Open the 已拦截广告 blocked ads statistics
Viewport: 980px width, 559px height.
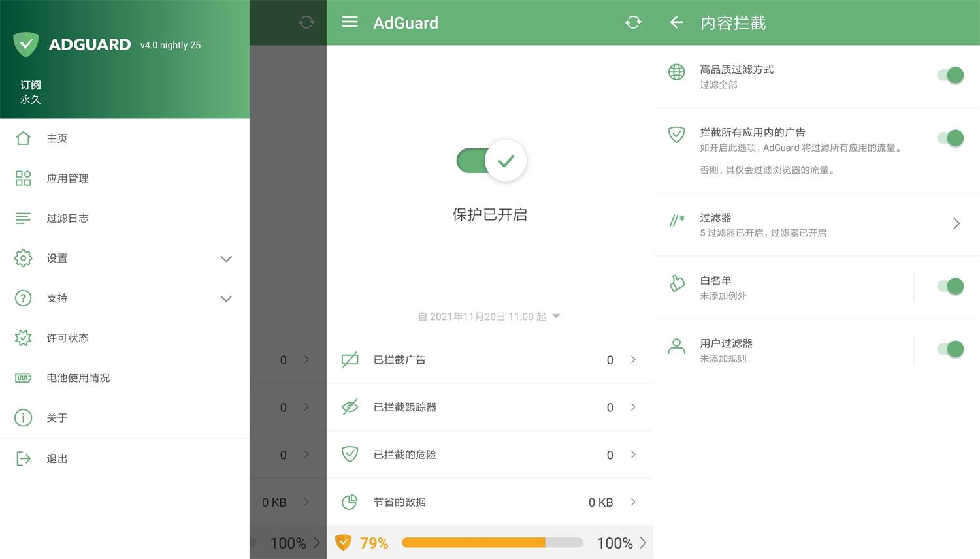490,360
